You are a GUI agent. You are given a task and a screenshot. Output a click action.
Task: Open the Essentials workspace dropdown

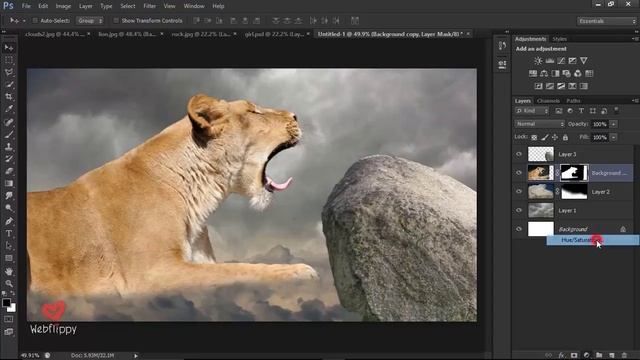607,21
